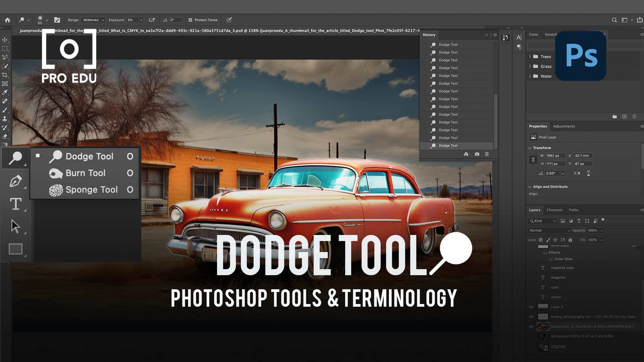This screenshot has width=644, height=362.
Task: Click the trash icon in the History panel
Action: point(487,154)
